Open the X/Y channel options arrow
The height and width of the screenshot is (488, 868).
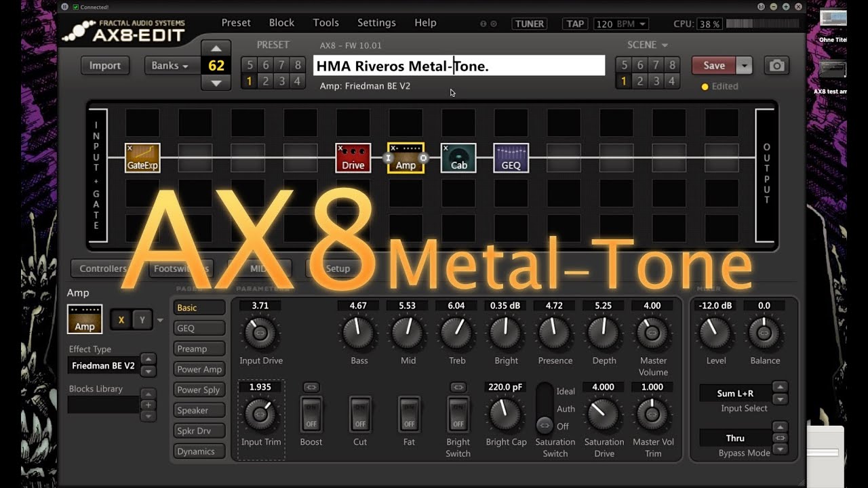[x=160, y=320]
